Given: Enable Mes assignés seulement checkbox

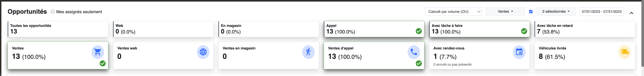Looking at the screenshot, I should pos(53,11).
